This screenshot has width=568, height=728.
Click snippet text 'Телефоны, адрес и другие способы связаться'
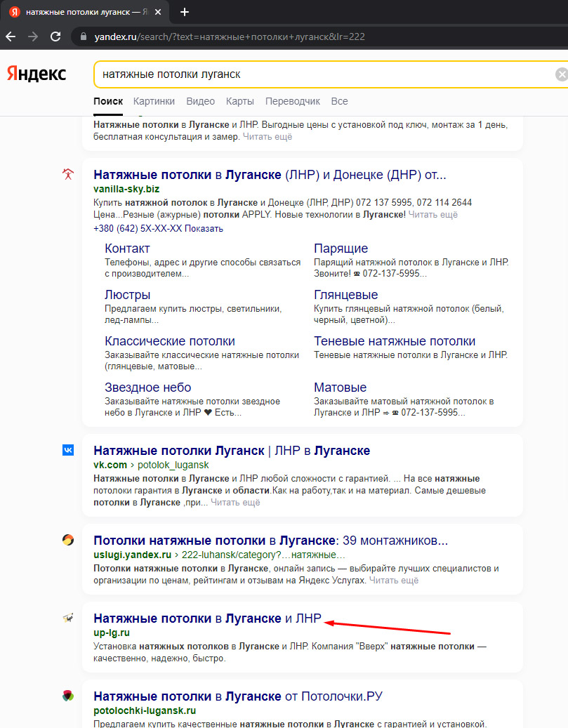202,263
